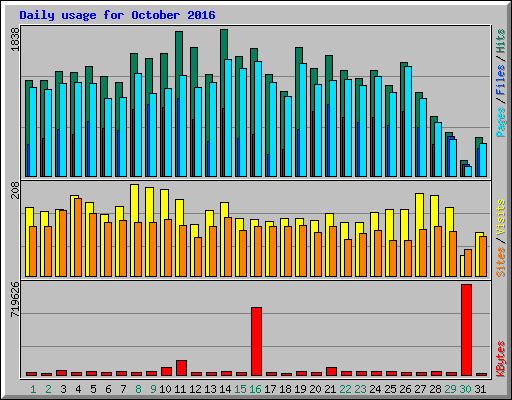Click day label 11 on the x-axis
This screenshot has width=512, height=400.
180,389
